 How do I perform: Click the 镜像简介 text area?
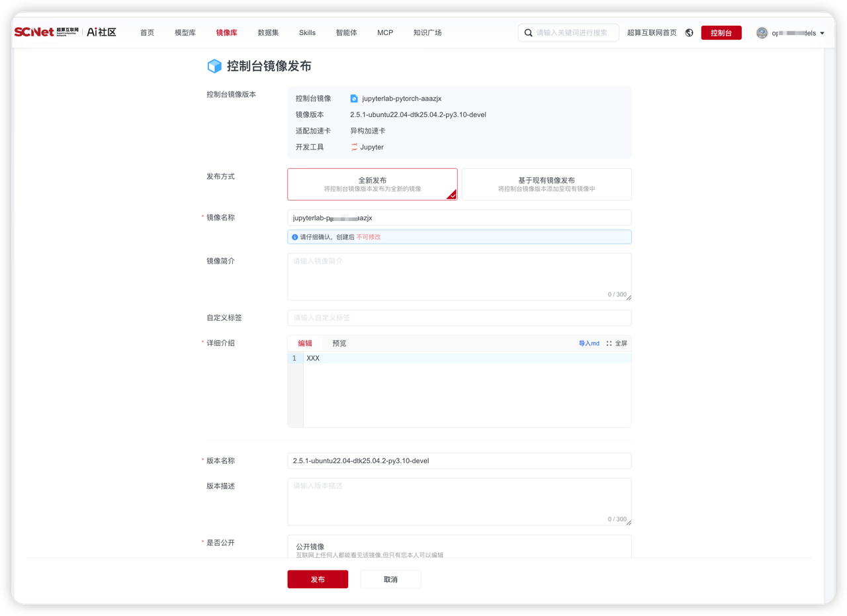[x=459, y=277]
